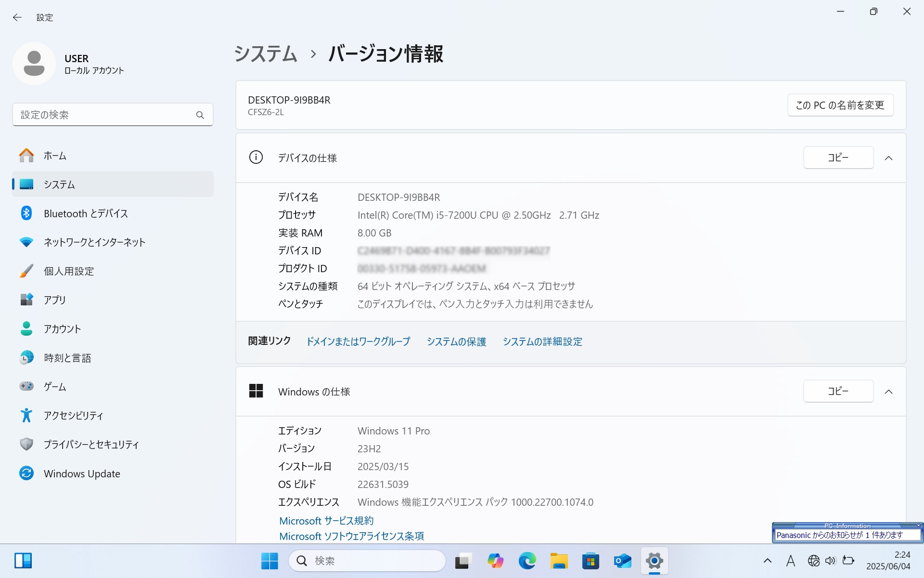Click the Settings gear on the taskbar
The width and height of the screenshot is (924, 578).
click(x=654, y=561)
